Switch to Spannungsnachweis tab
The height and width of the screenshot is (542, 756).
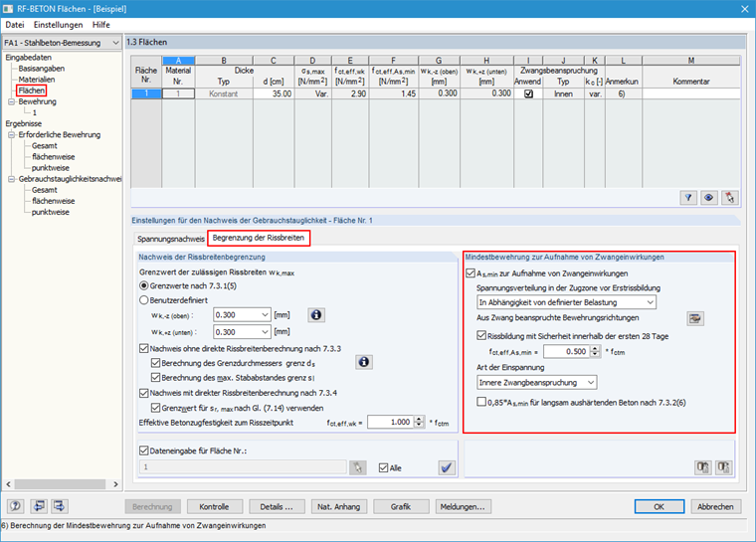click(171, 239)
